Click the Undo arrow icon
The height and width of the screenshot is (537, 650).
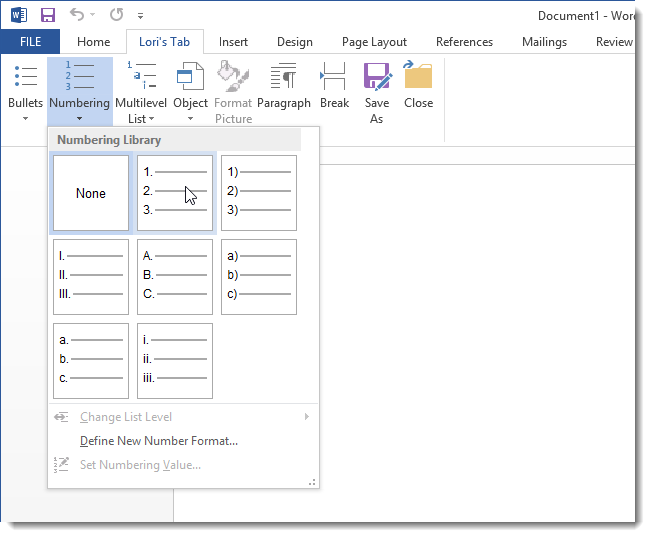[77, 15]
